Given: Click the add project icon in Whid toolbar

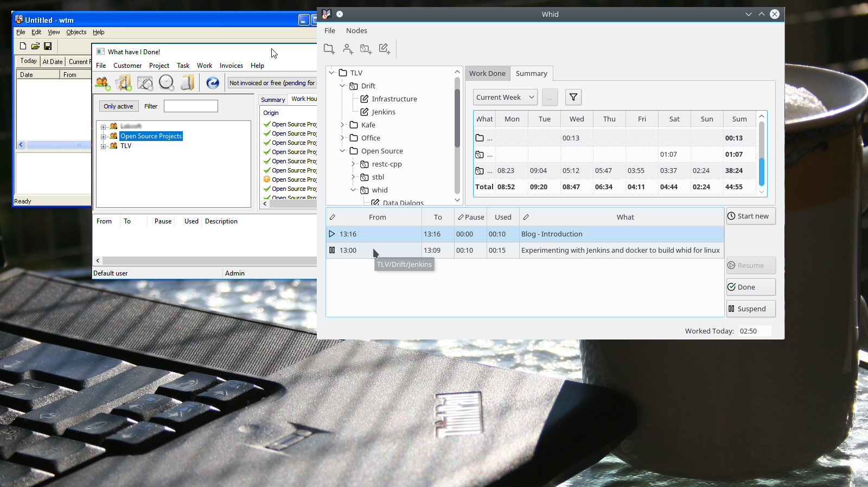Looking at the screenshot, I should coord(366,49).
